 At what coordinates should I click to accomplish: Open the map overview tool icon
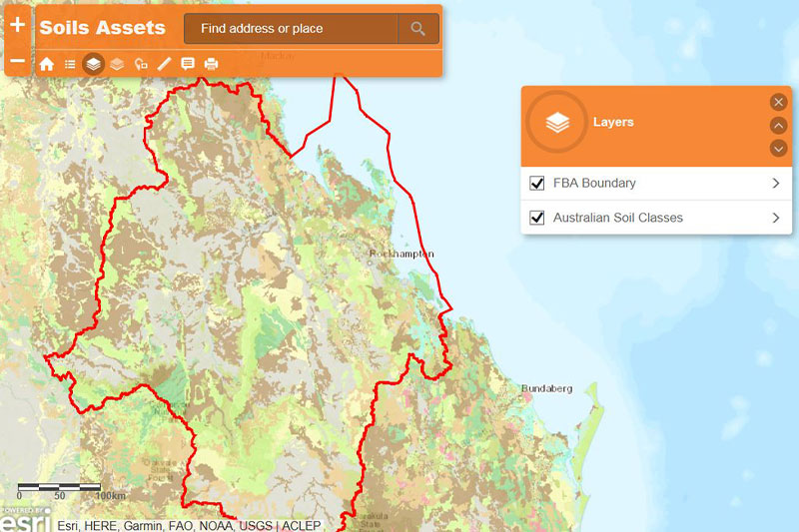[141, 64]
